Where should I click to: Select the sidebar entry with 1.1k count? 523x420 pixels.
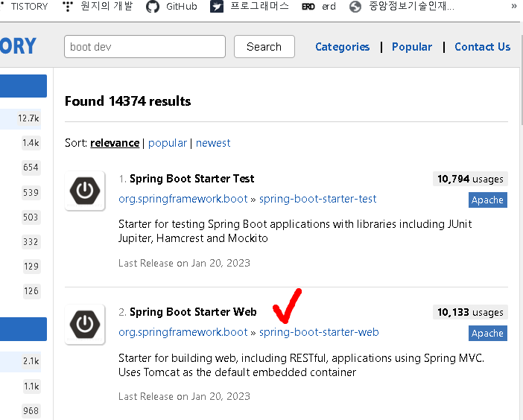click(x=31, y=386)
